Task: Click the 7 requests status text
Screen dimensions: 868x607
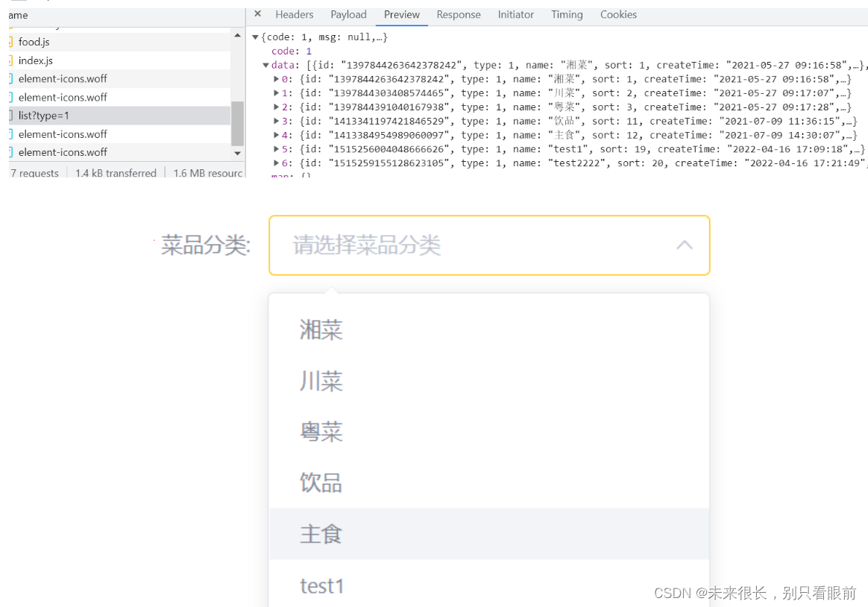Action: pos(34,173)
